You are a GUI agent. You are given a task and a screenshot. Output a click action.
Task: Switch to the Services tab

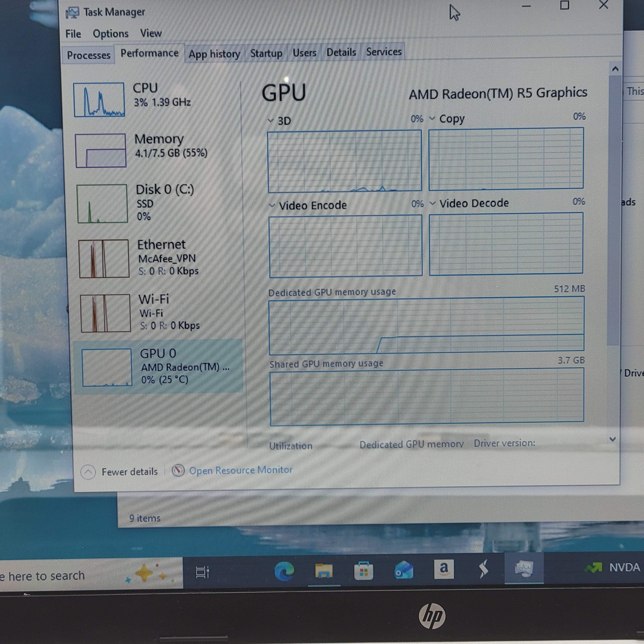(384, 52)
